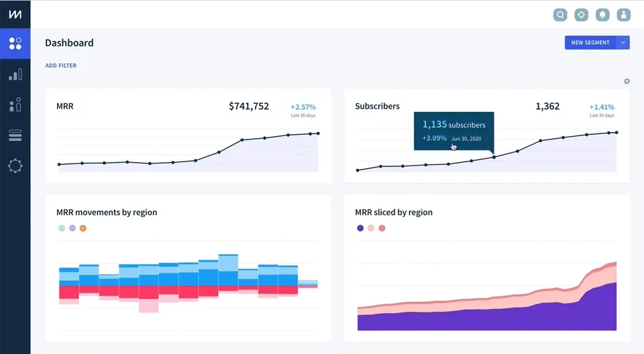Open the customers icon in sidebar

coord(15,105)
